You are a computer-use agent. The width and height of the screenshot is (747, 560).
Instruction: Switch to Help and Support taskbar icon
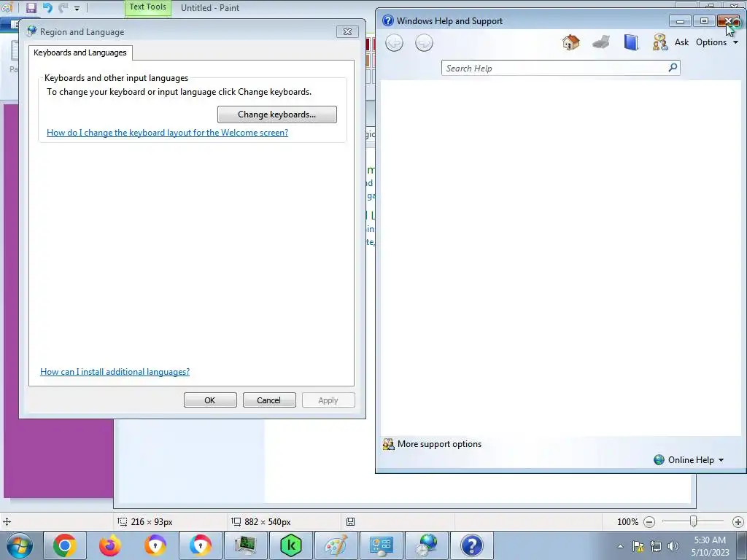pyautogui.click(x=472, y=545)
